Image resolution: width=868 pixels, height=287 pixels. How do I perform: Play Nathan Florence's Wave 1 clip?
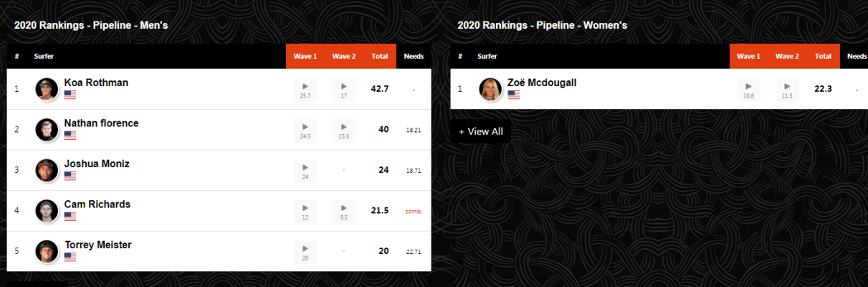click(x=305, y=131)
